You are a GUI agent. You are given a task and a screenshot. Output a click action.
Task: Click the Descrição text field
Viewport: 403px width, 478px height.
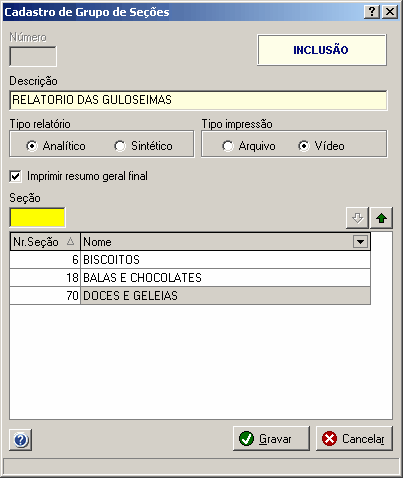(198, 100)
